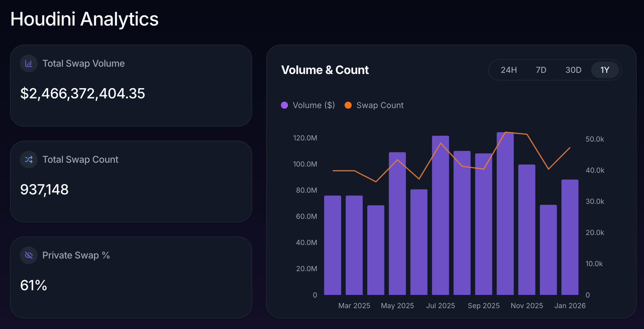Toggle the Volume ($) series in the legend
Screen dimensions: 644x329
(x=313, y=105)
